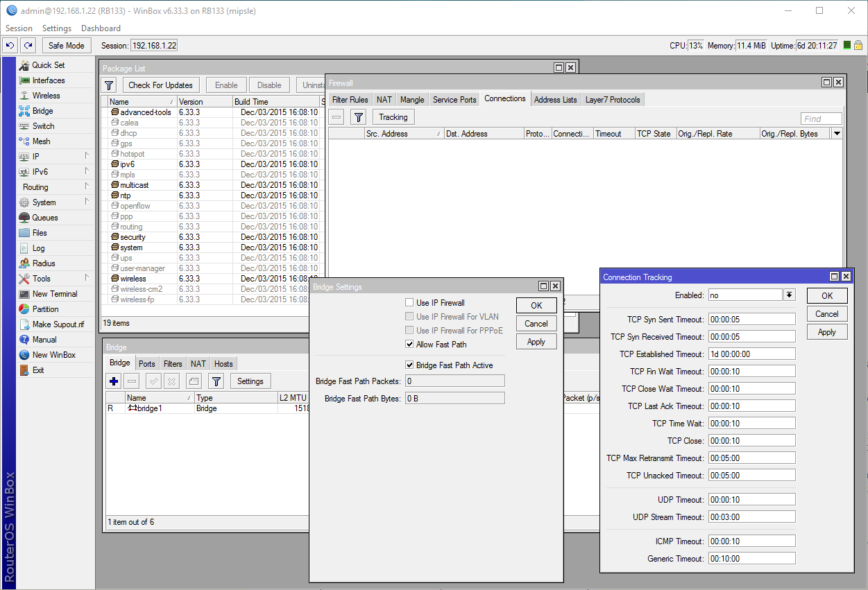Select the wireless package row

pyautogui.click(x=212, y=279)
